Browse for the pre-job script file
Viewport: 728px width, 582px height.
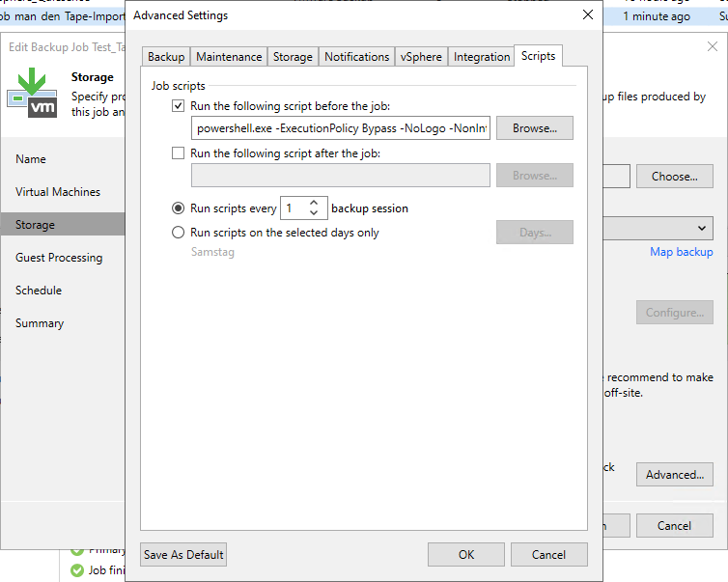[x=534, y=128]
